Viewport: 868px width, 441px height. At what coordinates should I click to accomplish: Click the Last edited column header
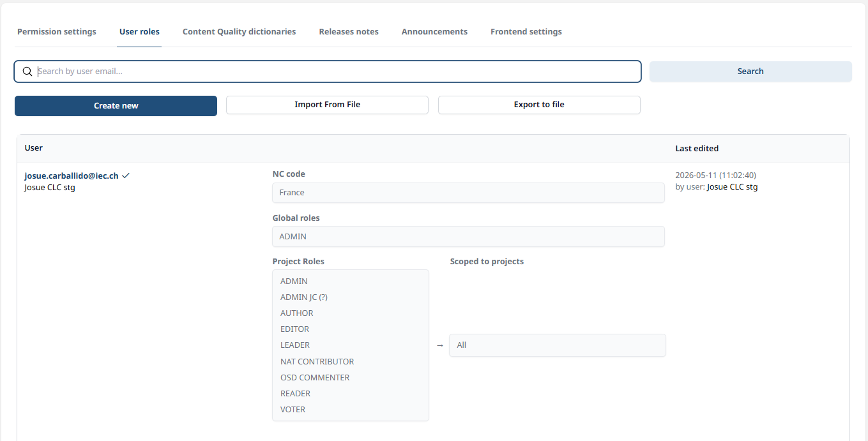pyautogui.click(x=697, y=149)
